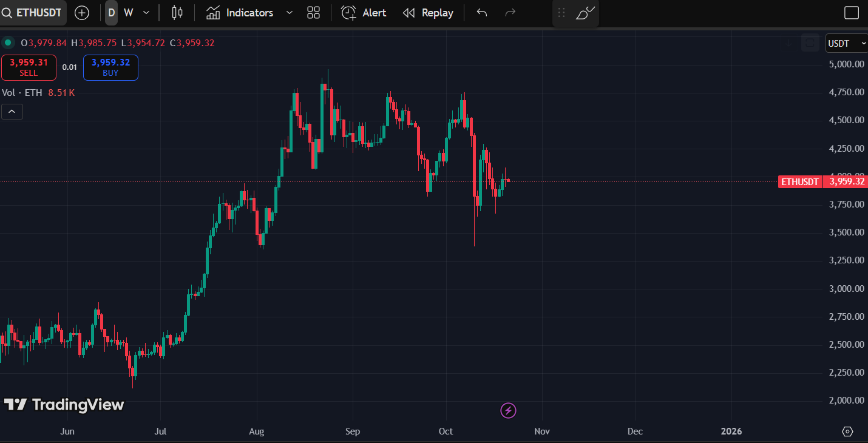Open the candlestick chart type selector
Screen dimensions: 868x443
177,13
